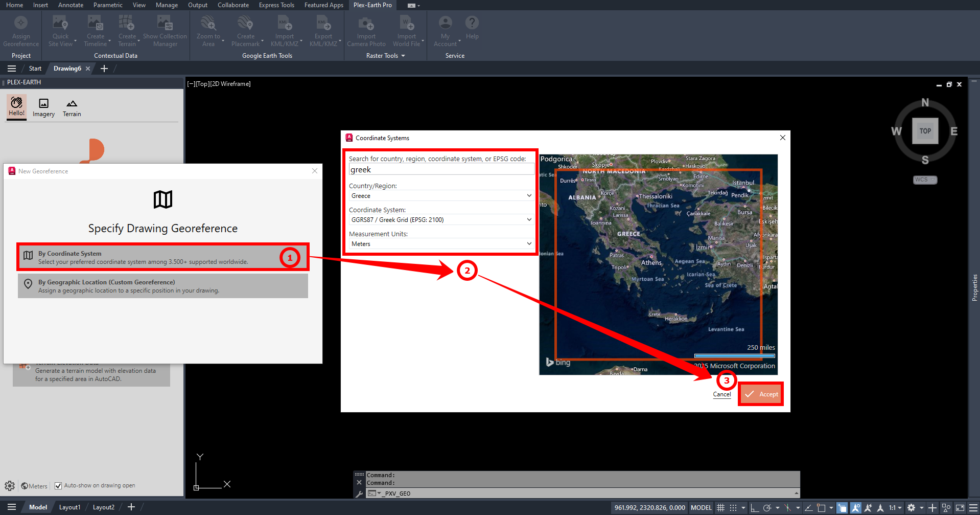Click the Accept button

click(761, 394)
